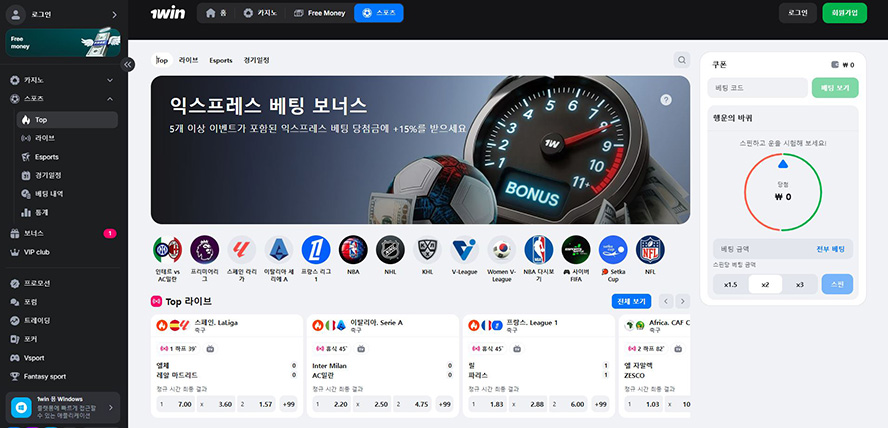The height and width of the screenshot is (428, 888).
Task: Select the KHL league icon
Action: (x=428, y=250)
